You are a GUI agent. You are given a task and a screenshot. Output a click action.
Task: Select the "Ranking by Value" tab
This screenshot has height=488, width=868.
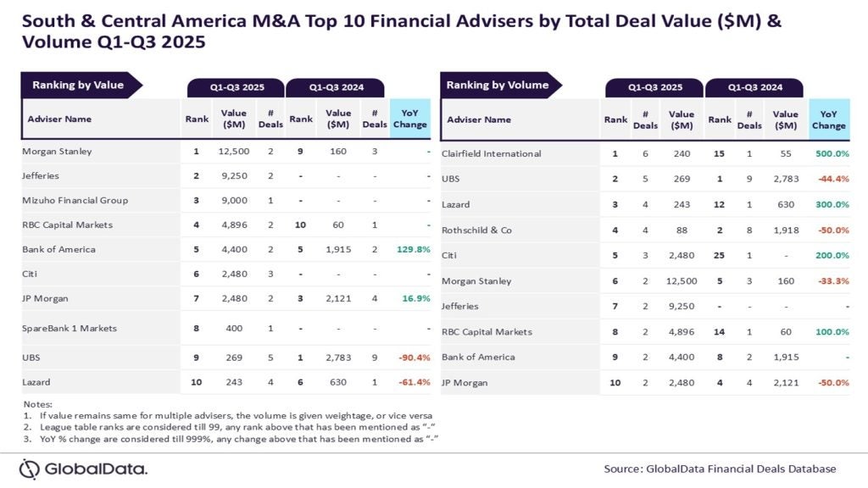click(x=78, y=85)
